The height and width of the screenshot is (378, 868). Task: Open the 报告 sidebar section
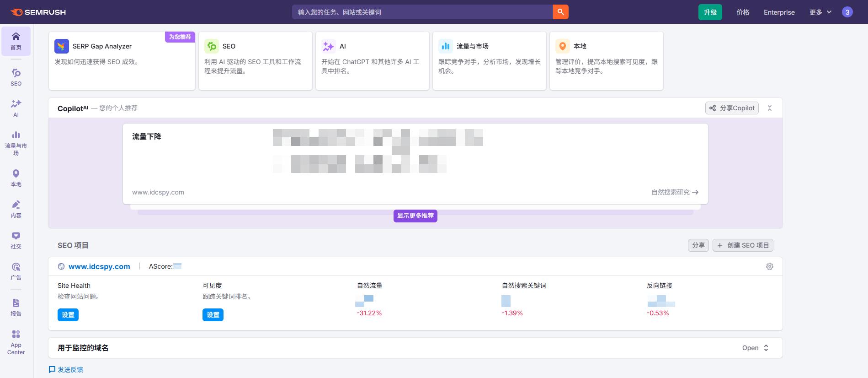(x=16, y=308)
